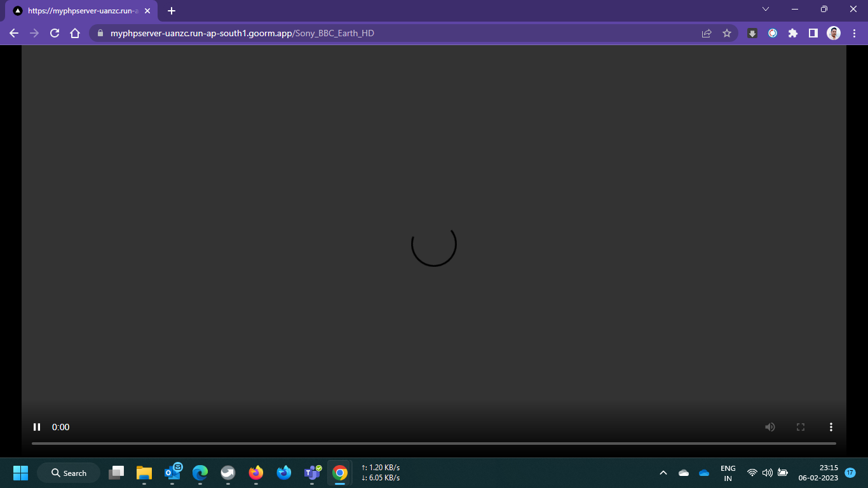868x488 pixels.
Task: Open Wi-Fi network settings in tray
Action: tap(752, 473)
